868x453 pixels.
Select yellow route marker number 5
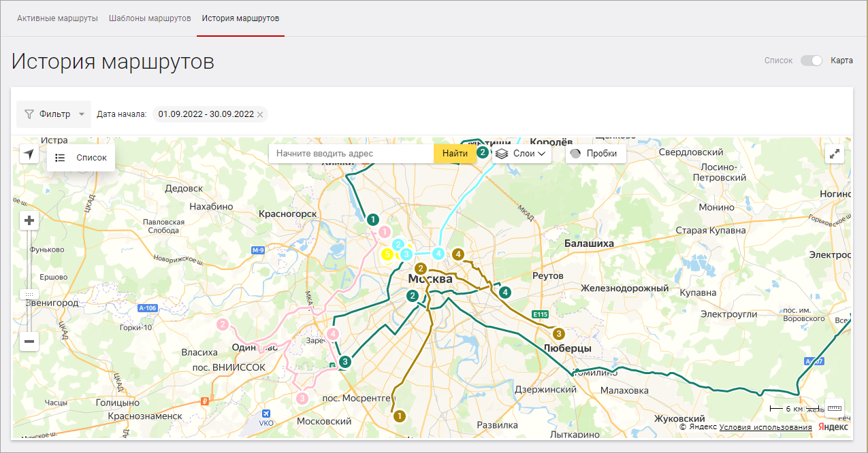click(387, 255)
